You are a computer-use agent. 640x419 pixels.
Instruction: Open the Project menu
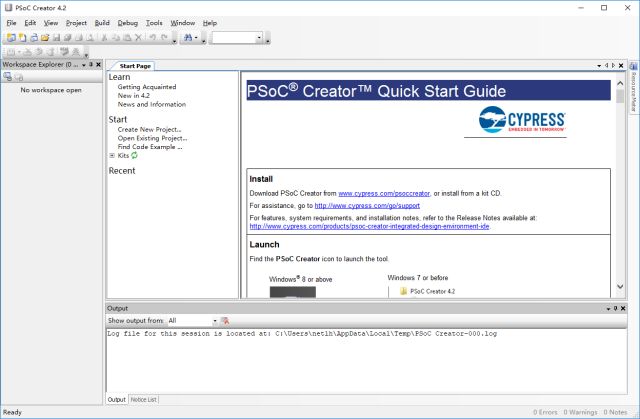coord(76,23)
